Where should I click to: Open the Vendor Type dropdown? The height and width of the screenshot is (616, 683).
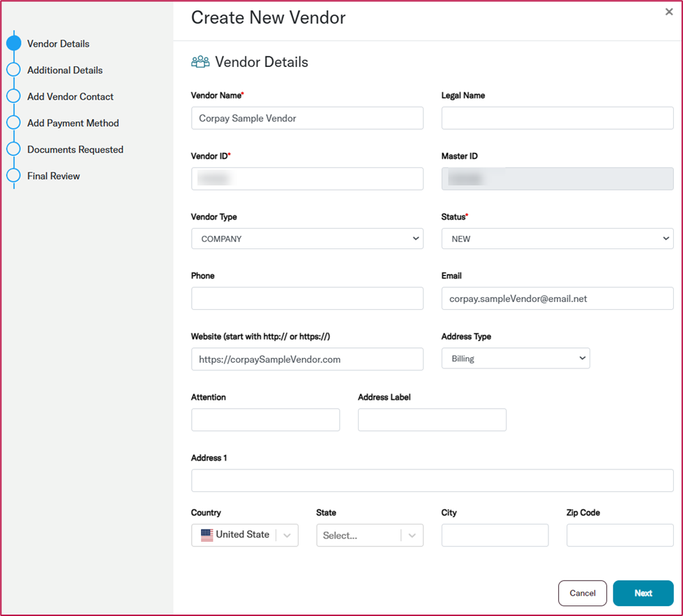tap(307, 239)
